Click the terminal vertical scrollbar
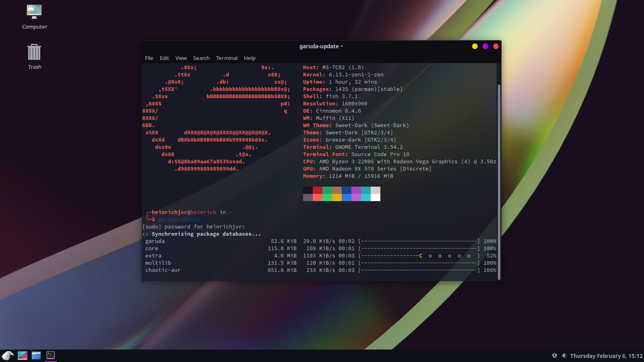 pos(499,182)
